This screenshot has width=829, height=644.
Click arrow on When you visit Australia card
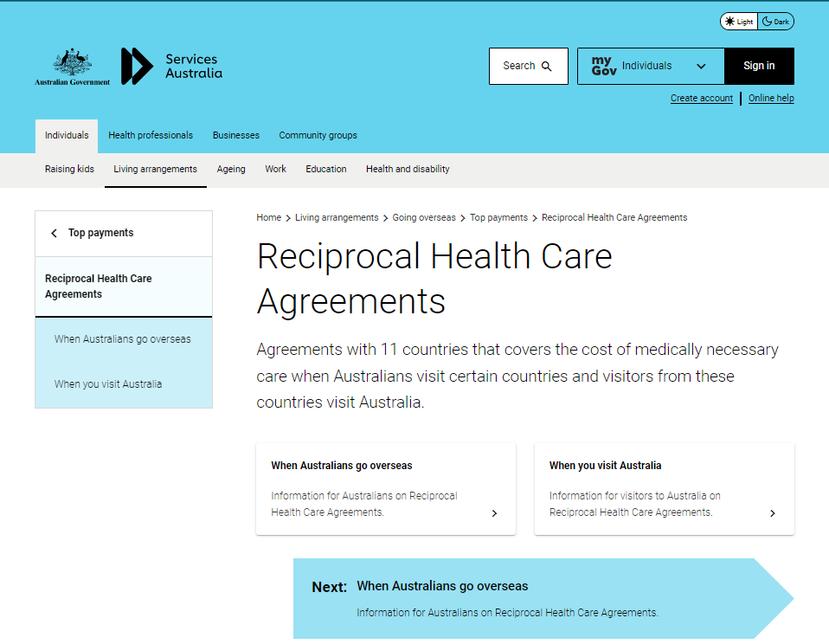point(772,513)
